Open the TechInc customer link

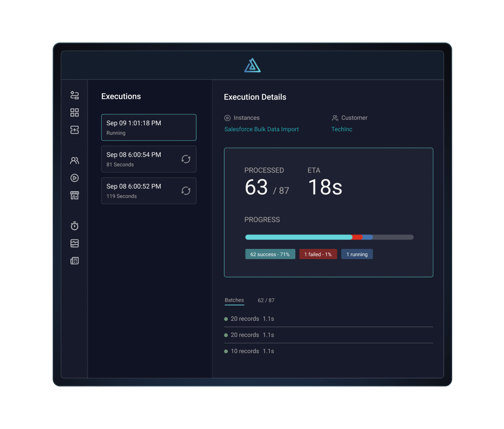point(342,129)
